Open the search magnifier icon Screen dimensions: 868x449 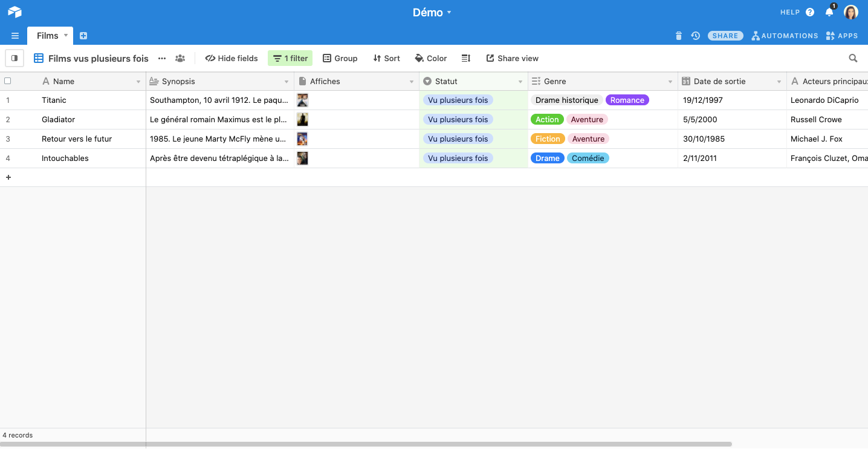pyautogui.click(x=853, y=58)
